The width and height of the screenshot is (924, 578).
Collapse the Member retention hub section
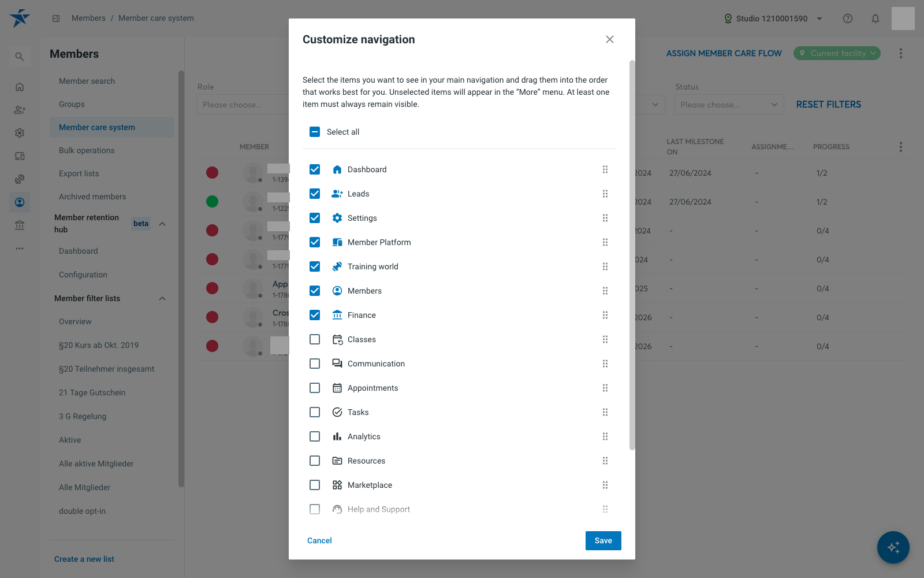click(x=162, y=224)
